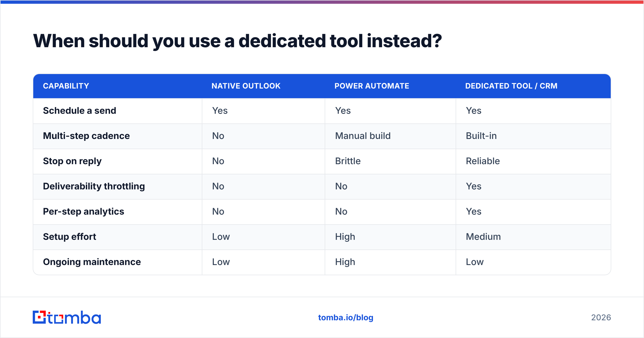The image size is (644, 338).
Task: Click the 'Brittle' cell in Stop on reply
Action: pos(348,161)
